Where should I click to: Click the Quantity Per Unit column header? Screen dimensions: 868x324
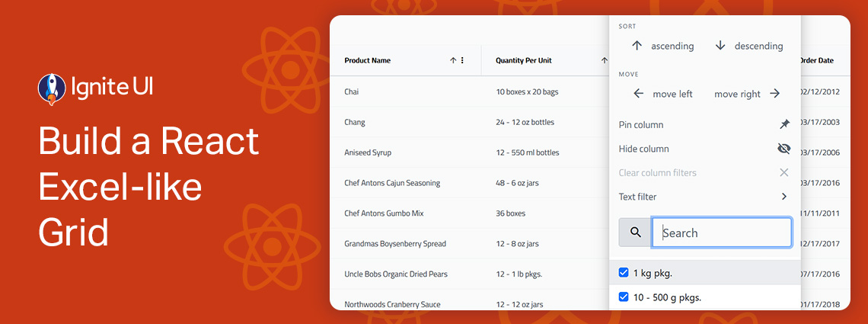click(x=524, y=60)
